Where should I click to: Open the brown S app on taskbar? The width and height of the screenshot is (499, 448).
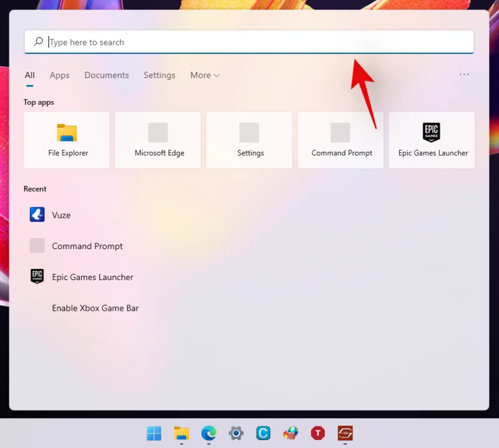tap(346, 434)
